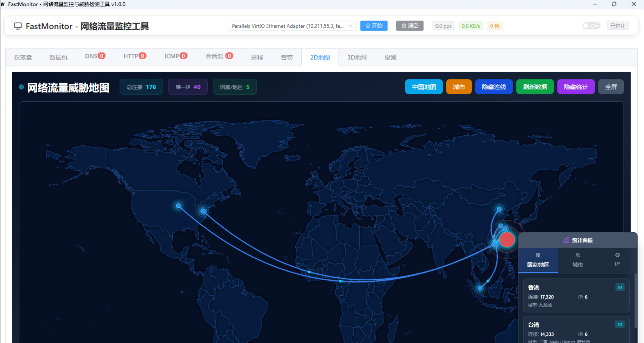Click the 台湾 statistics card
Viewport: 644px width, 343px height.
coord(577,329)
